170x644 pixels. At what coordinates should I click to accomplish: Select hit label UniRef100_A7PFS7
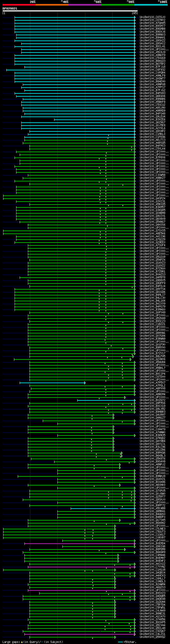(x=152, y=87)
